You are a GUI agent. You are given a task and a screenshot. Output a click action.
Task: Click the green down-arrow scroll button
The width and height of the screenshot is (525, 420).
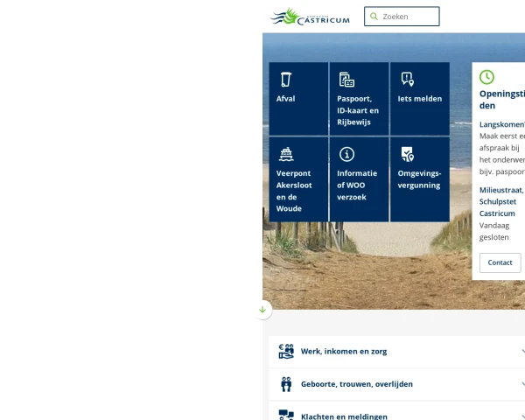click(262, 310)
